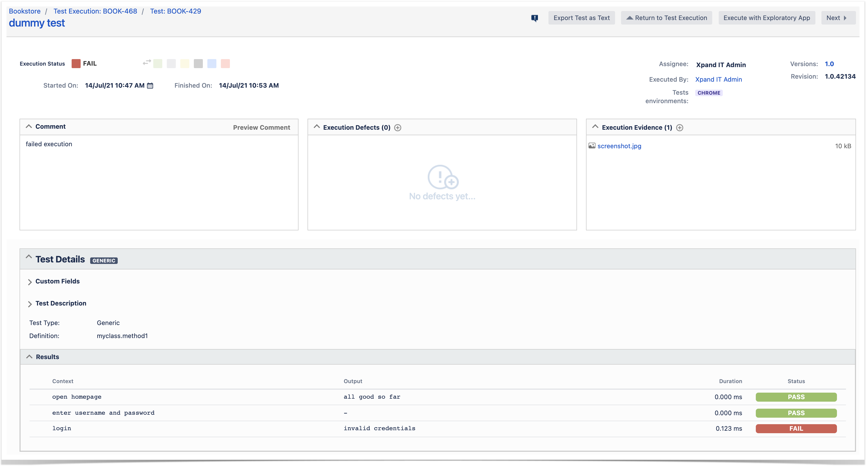The image size is (868, 467).
Task: Open the Bookstore breadcrumb link
Action: click(25, 11)
